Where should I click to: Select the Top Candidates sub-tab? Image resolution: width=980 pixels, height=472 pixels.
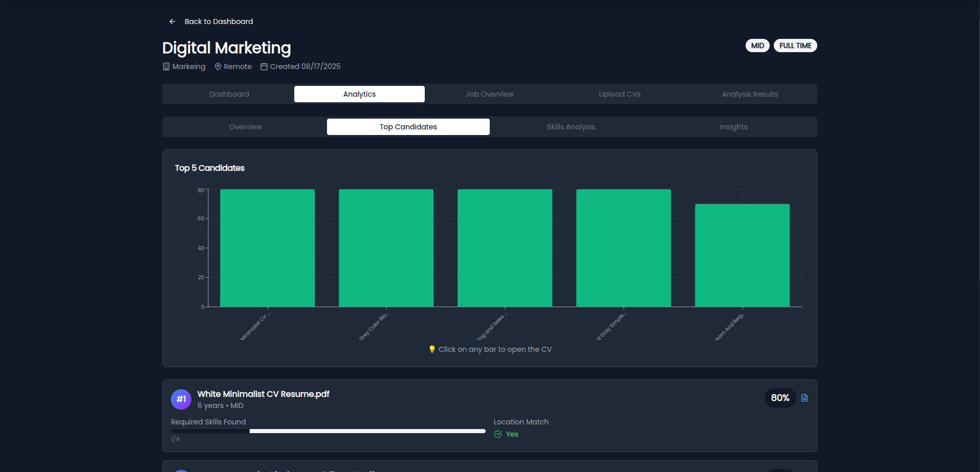click(x=408, y=127)
